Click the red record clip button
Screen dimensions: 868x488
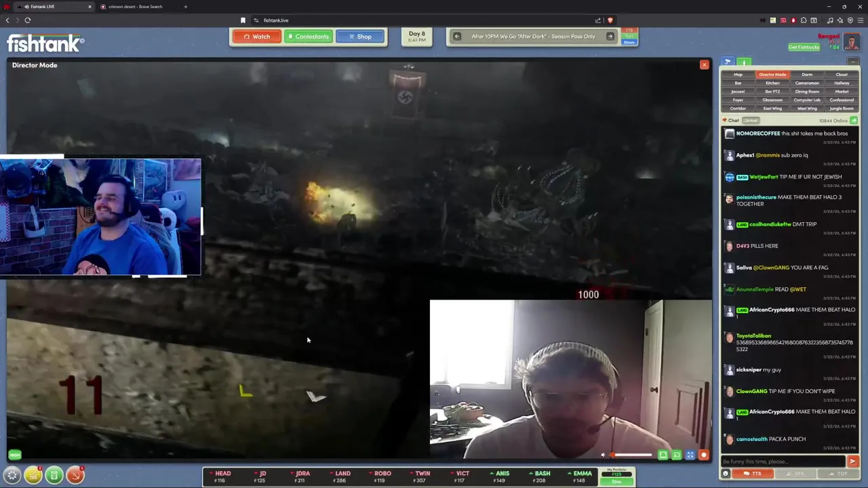coord(704,455)
